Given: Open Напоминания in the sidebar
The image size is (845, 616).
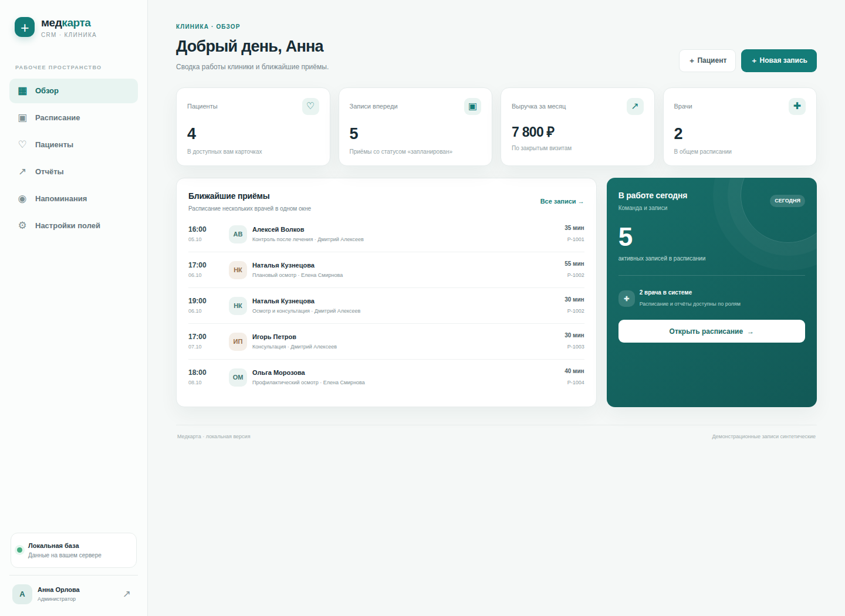Looking at the screenshot, I should (x=73, y=199).
